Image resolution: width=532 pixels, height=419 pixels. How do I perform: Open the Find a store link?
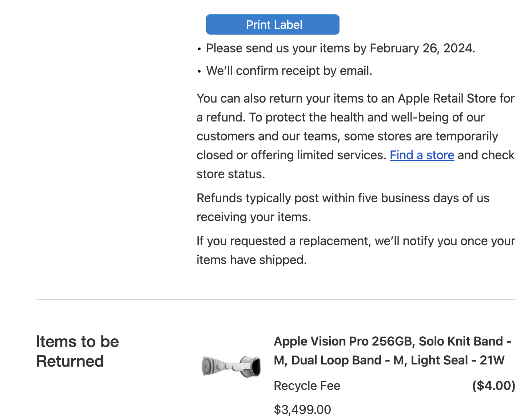point(422,155)
